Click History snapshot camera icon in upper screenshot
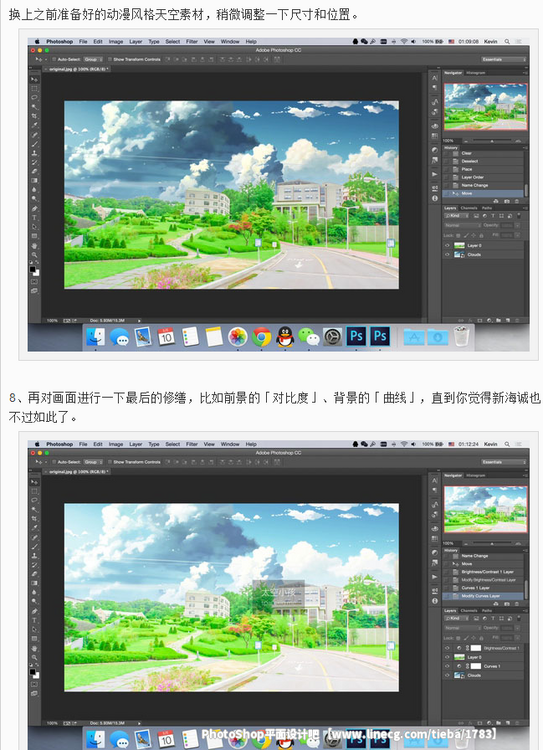Viewport: 543px width, 750px height. (507, 201)
